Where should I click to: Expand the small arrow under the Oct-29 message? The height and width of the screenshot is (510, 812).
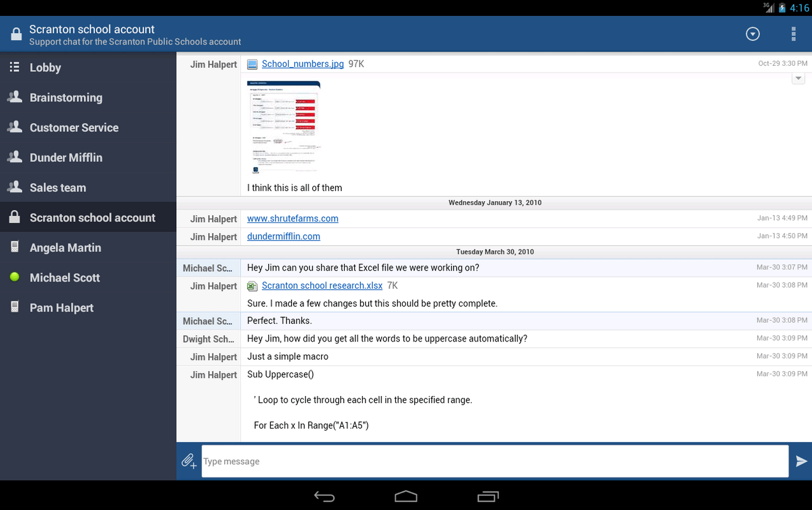(x=798, y=78)
